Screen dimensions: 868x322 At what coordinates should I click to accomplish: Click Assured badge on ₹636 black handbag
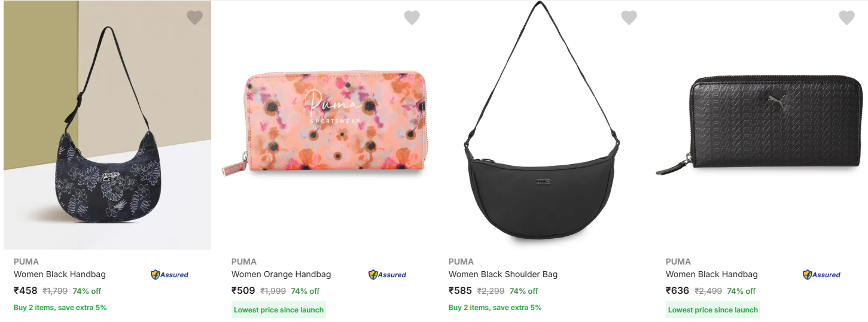click(x=821, y=275)
